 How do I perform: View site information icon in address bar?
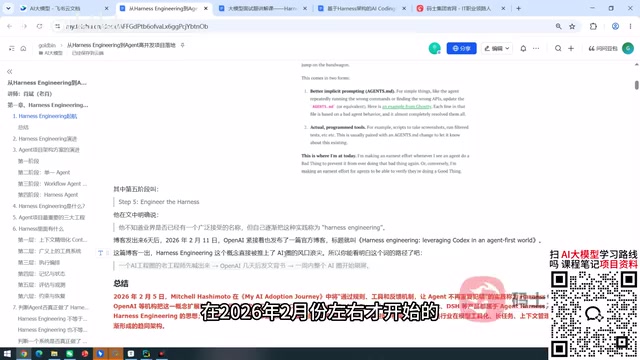tap(58, 26)
